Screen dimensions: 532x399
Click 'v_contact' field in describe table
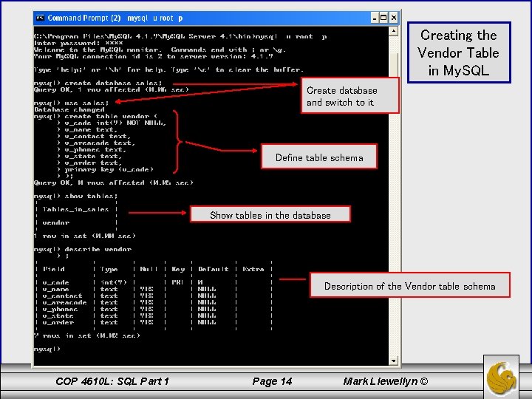62,296
